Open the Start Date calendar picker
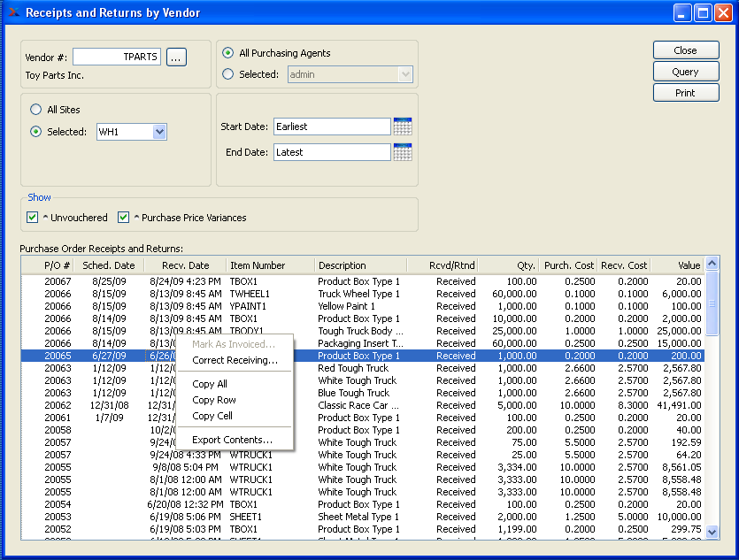 tap(403, 127)
